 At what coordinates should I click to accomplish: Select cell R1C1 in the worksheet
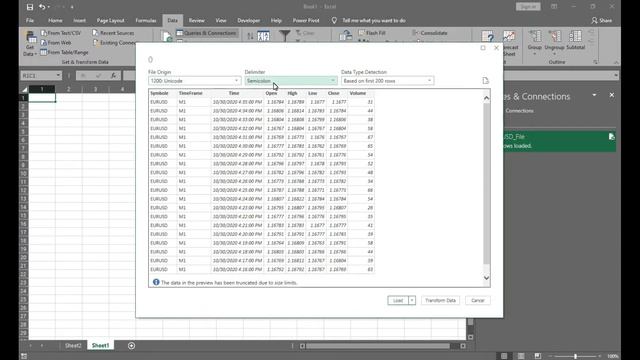tap(42, 98)
